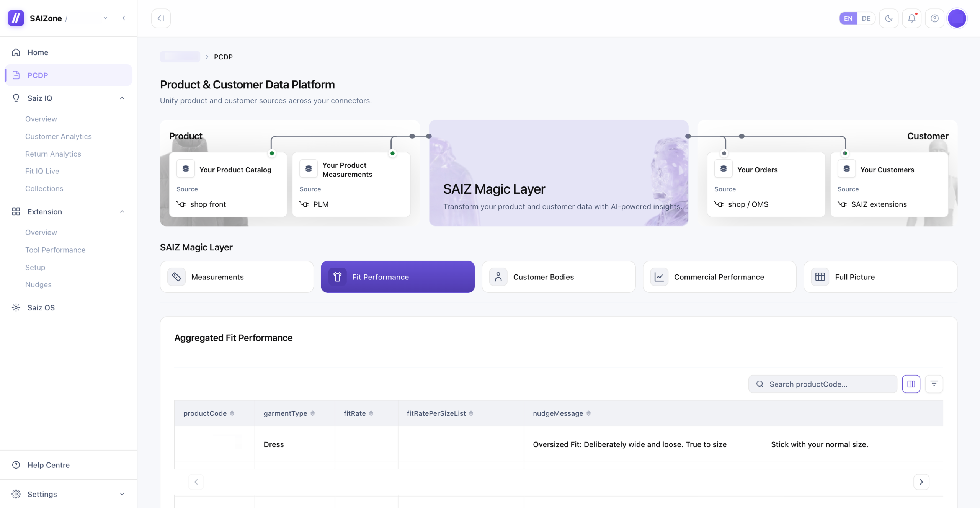Expand the Settings menu

tap(122, 494)
